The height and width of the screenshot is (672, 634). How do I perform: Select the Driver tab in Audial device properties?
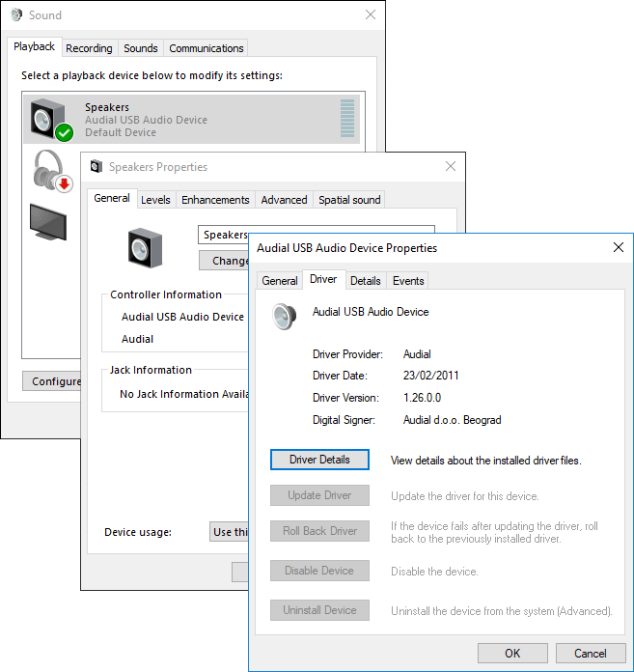pos(323,279)
